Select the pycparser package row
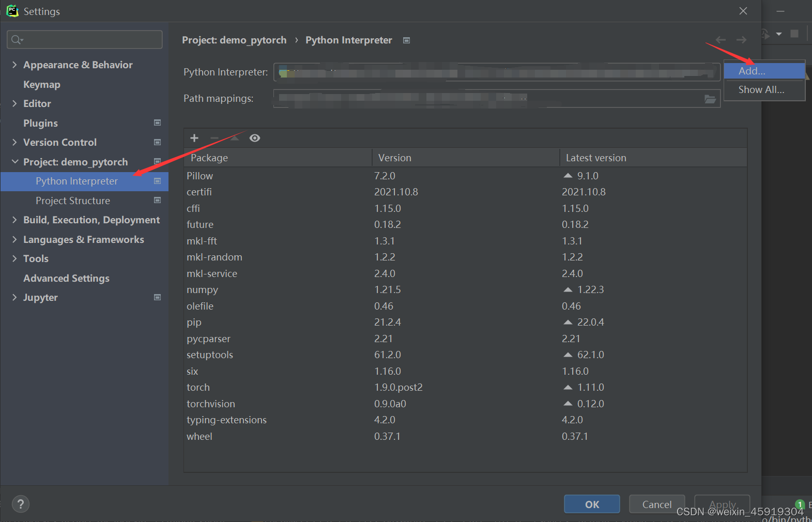This screenshot has width=812, height=522. [466, 339]
